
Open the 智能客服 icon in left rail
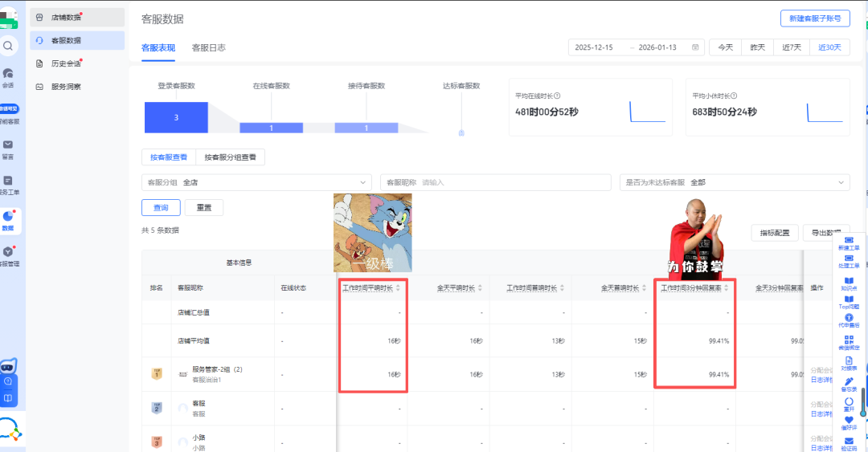tap(9, 113)
